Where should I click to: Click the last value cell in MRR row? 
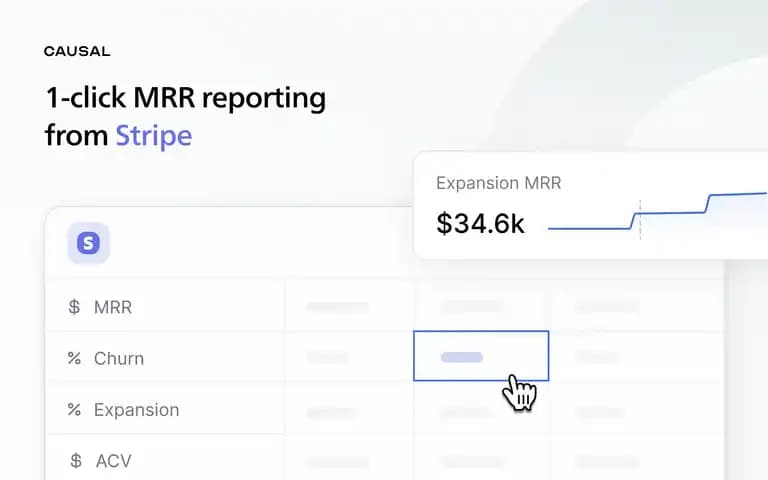(x=637, y=307)
